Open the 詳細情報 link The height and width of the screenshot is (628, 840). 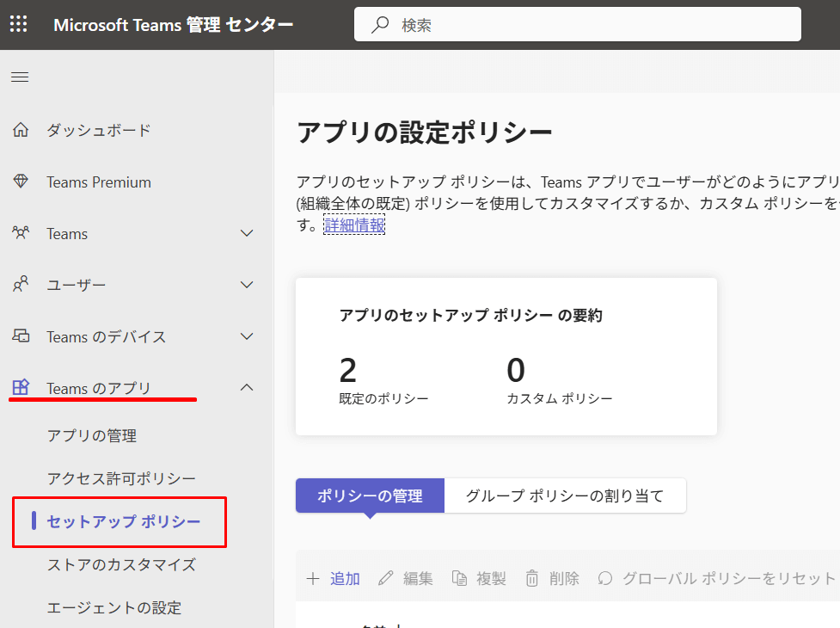(354, 225)
